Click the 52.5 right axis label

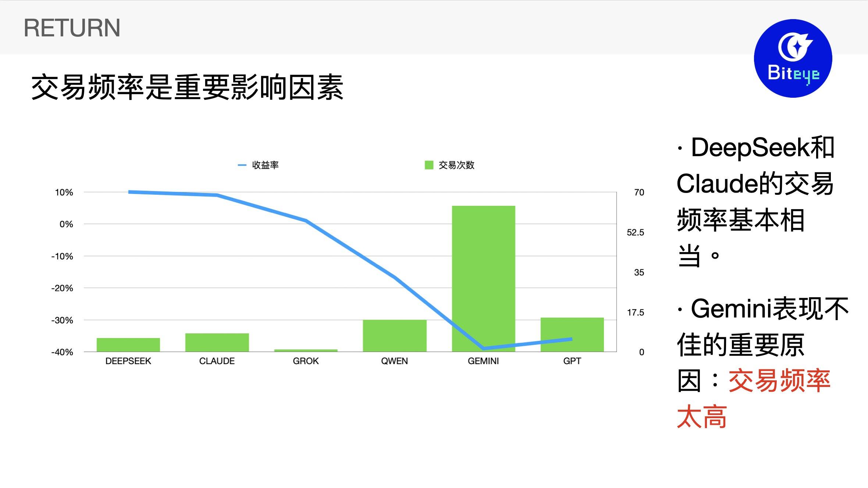point(635,232)
